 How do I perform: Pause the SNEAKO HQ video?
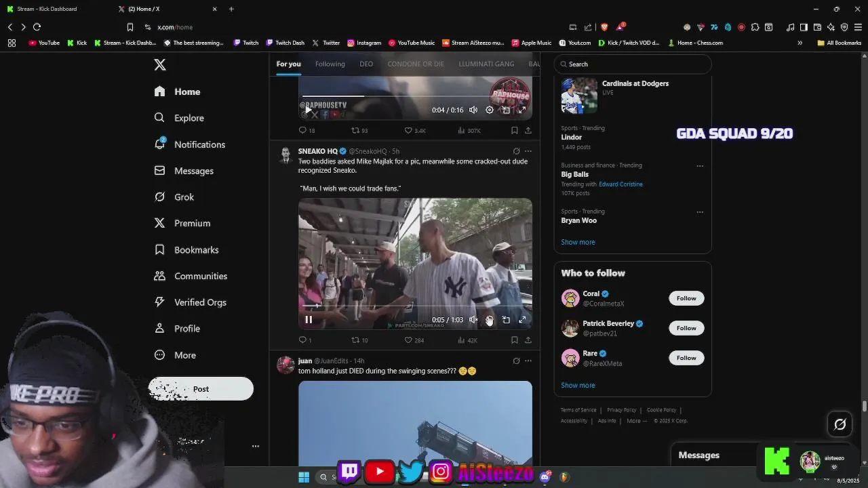(x=309, y=320)
